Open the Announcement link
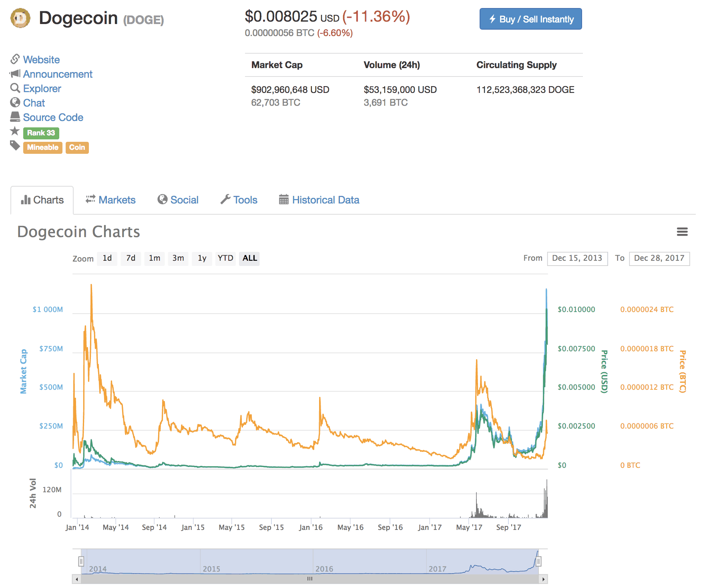The image size is (707, 588). coord(58,74)
